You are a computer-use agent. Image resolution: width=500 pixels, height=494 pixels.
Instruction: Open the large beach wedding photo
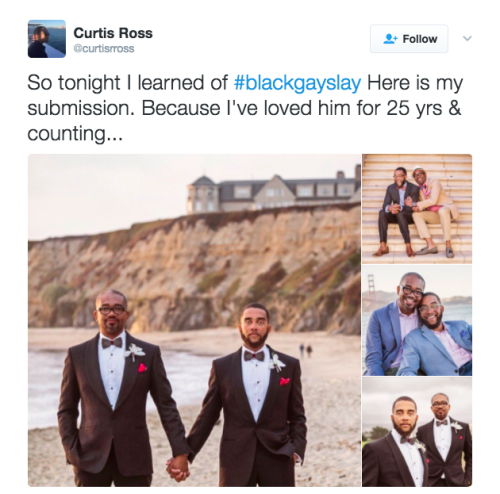coord(194,320)
